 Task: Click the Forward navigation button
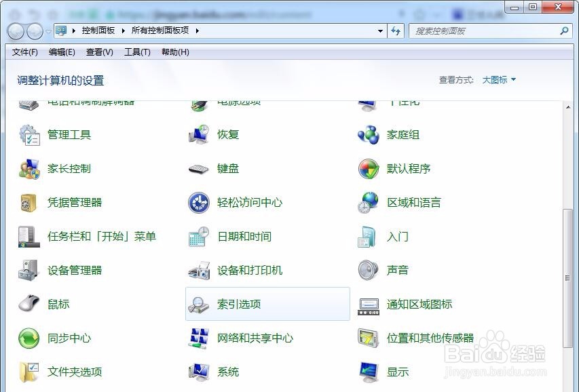pos(35,31)
